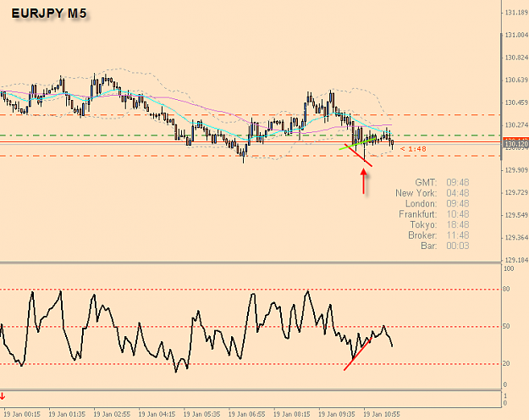Screen dimensions: 529x420
Task: Select the Broker clock label
Action: tap(422, 235)
